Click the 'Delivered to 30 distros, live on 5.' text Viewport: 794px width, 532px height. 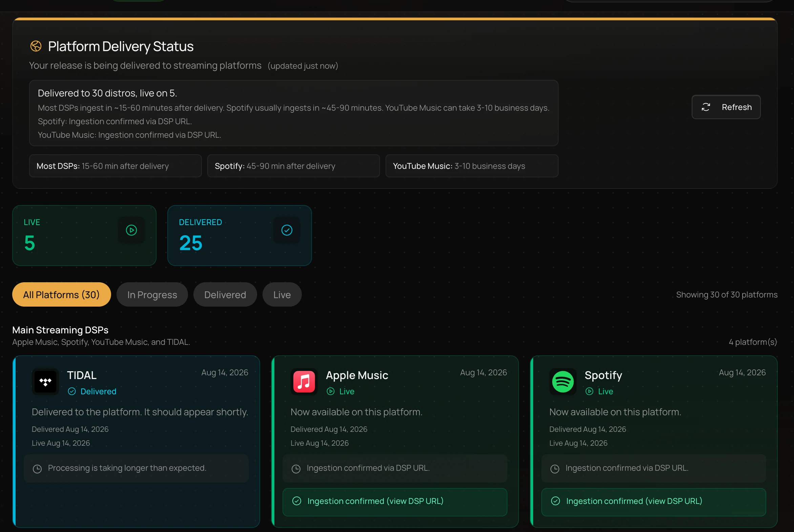[107, 93]
